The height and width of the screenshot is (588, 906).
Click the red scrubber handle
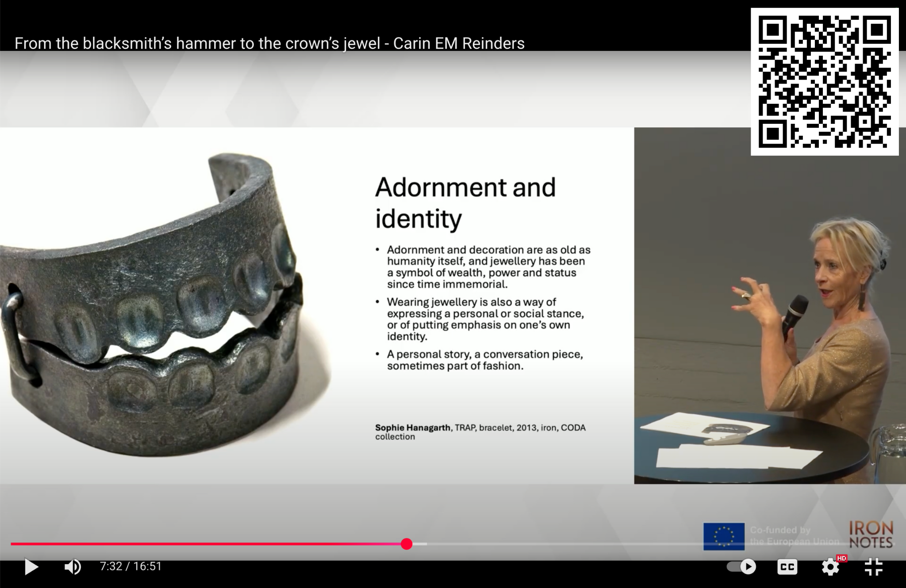pyautogui.click(x=407, y=544)
